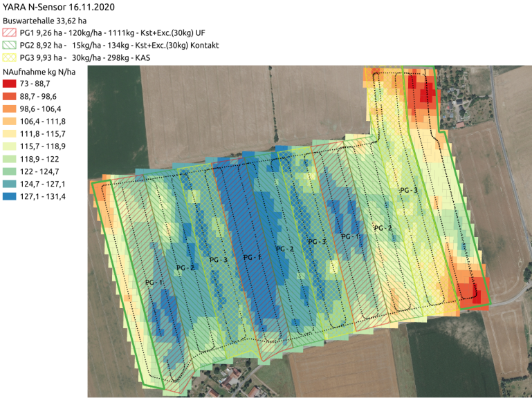This screenshot has width=532, height=398.
Task: Click the YARA N-Sensor 16.11.2020 title
Action: 59,7
